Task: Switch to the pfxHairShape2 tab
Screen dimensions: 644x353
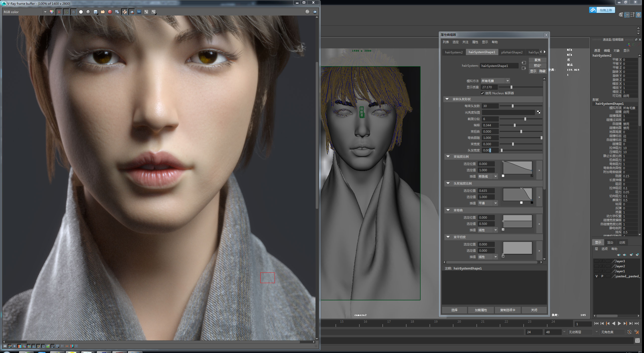Action: point(512,52)
